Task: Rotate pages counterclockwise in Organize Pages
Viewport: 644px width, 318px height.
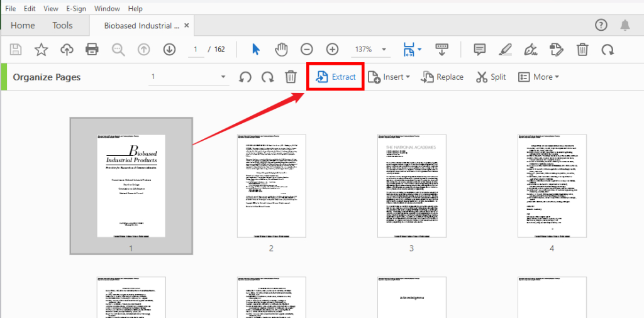Action: tap(245, 77)
